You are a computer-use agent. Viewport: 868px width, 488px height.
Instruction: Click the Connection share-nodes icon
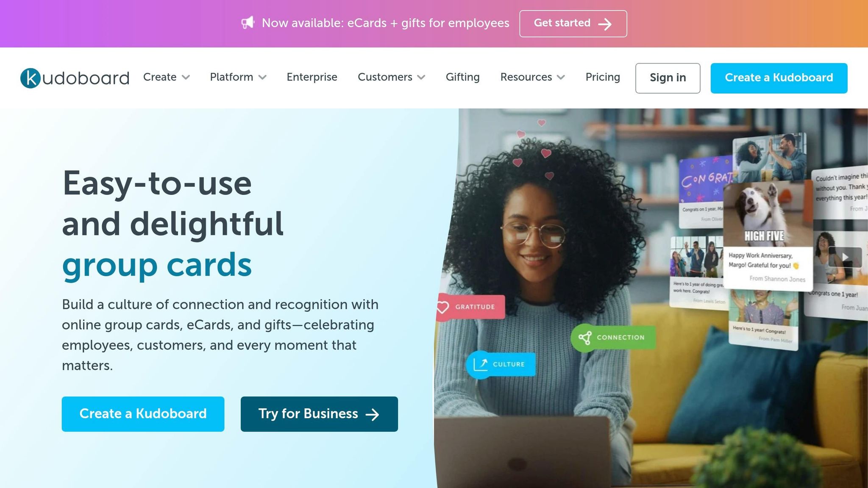(585, 338)
